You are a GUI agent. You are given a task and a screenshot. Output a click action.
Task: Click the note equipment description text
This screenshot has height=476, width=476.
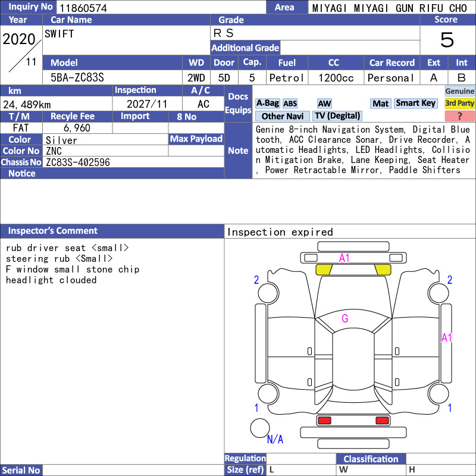click(363, 150)
